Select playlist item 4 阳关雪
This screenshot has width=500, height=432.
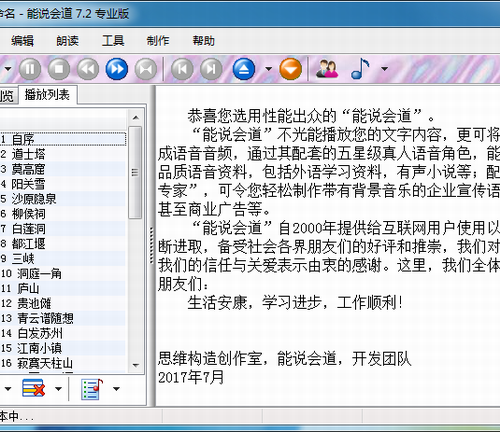[x=63, y=184]
